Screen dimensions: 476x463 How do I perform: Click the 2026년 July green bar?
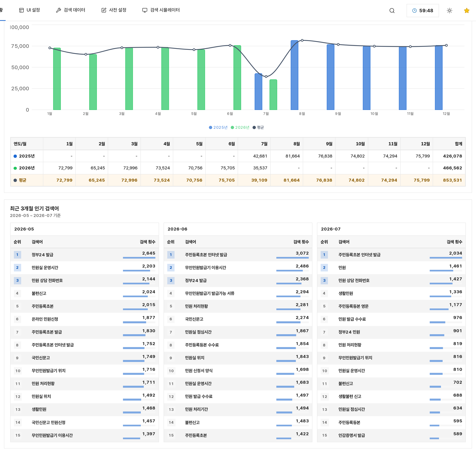click(273, 95)
